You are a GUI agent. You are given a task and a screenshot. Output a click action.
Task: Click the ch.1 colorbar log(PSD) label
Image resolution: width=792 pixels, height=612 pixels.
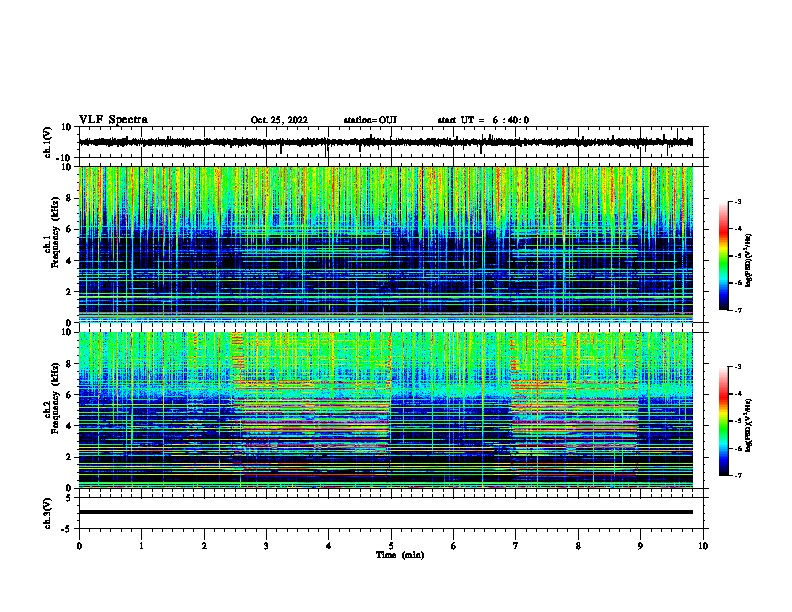click(x=748, y=260)
